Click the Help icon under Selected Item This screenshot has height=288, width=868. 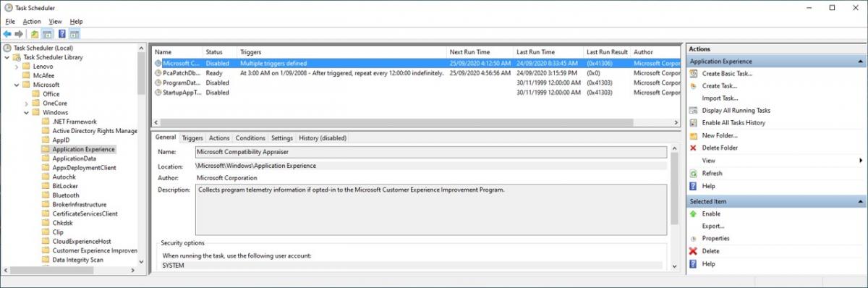click(x=694, y=264)
